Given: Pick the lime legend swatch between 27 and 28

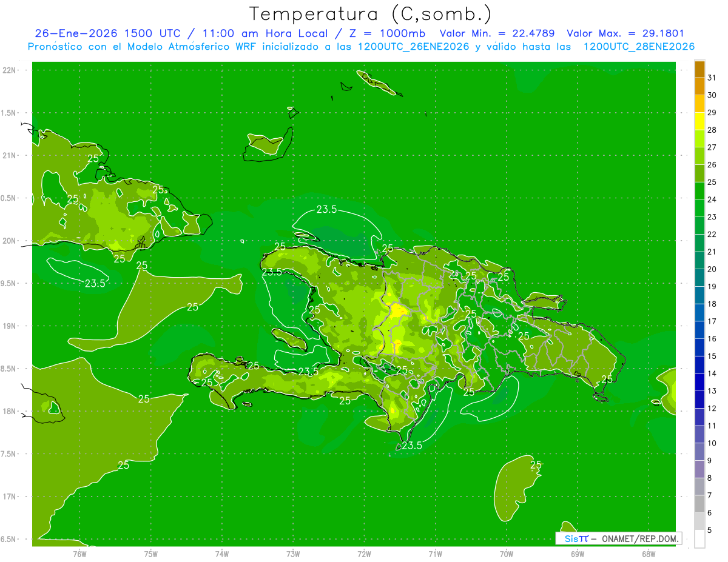Looking at the screenshot, I should pos(699,139).
